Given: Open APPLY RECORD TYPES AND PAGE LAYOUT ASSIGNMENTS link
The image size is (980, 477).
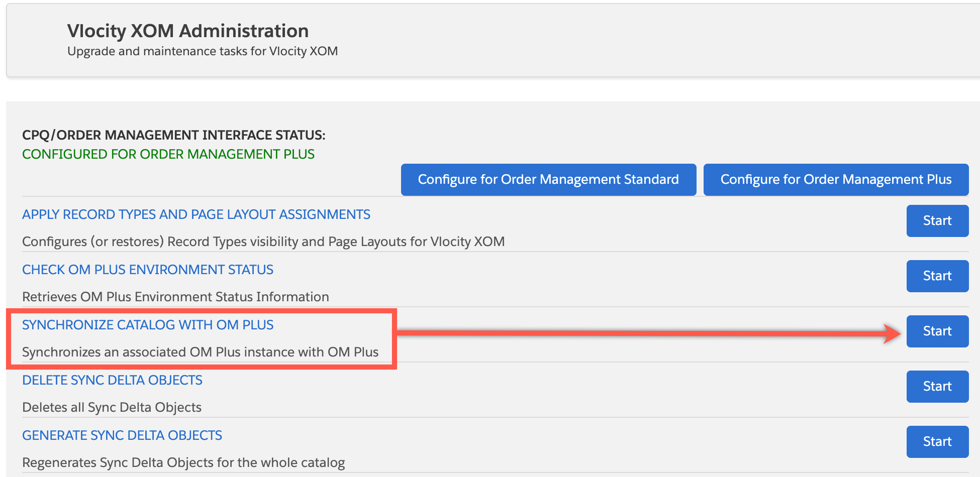Looking at the screenshot, I should (x=196, y=214).
